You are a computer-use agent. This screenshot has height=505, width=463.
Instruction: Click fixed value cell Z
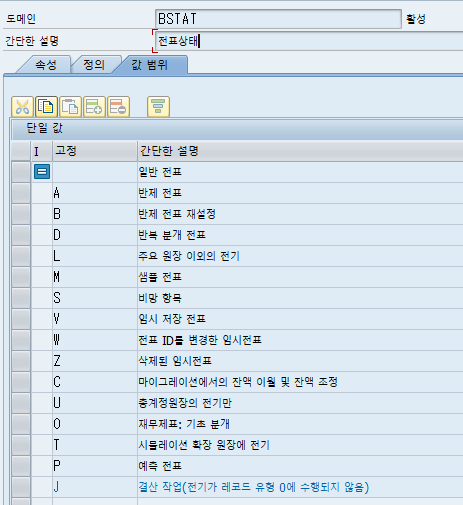(95, 361)
